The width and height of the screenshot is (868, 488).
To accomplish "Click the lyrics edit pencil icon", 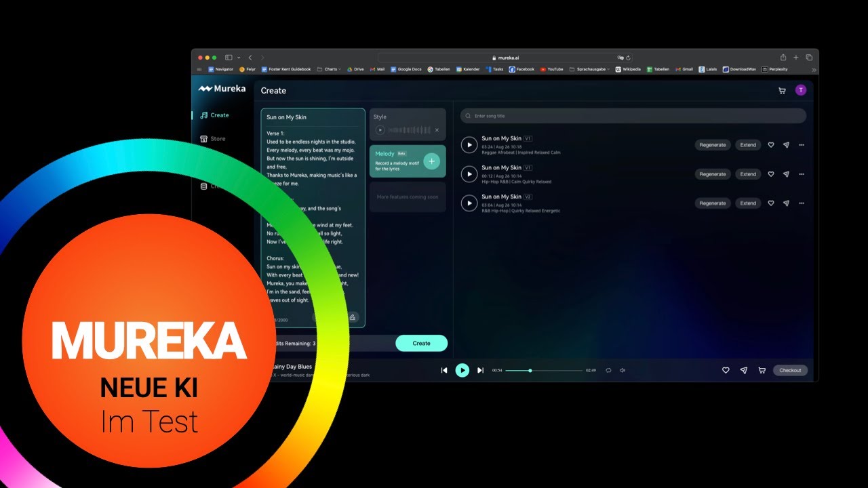I will [352, 317].
